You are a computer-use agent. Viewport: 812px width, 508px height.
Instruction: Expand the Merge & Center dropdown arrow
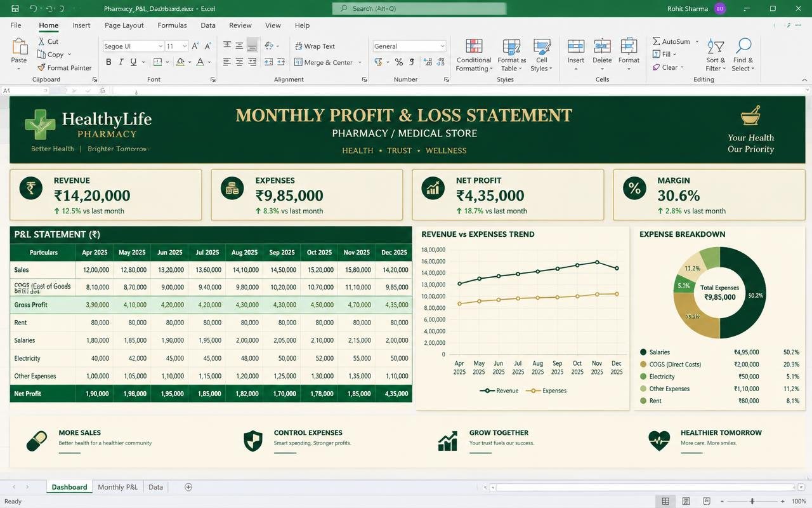(x=360, y=62)
